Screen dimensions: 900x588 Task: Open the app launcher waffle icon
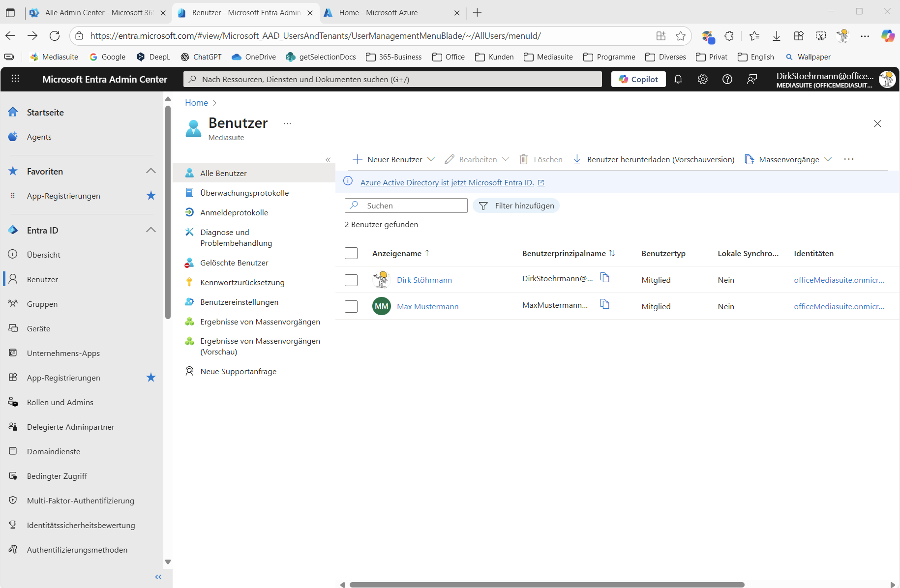15,79
